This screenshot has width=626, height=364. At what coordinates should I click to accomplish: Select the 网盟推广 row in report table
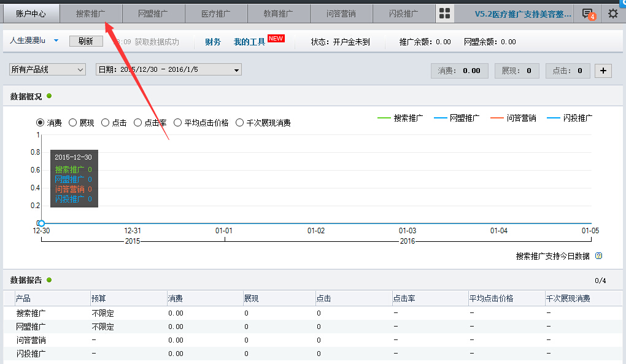[x=313, y=327]
